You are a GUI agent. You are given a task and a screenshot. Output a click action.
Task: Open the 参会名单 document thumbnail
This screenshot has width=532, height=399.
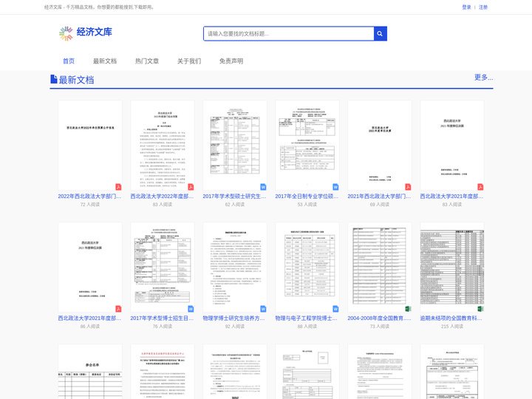(x=90, y=372)
